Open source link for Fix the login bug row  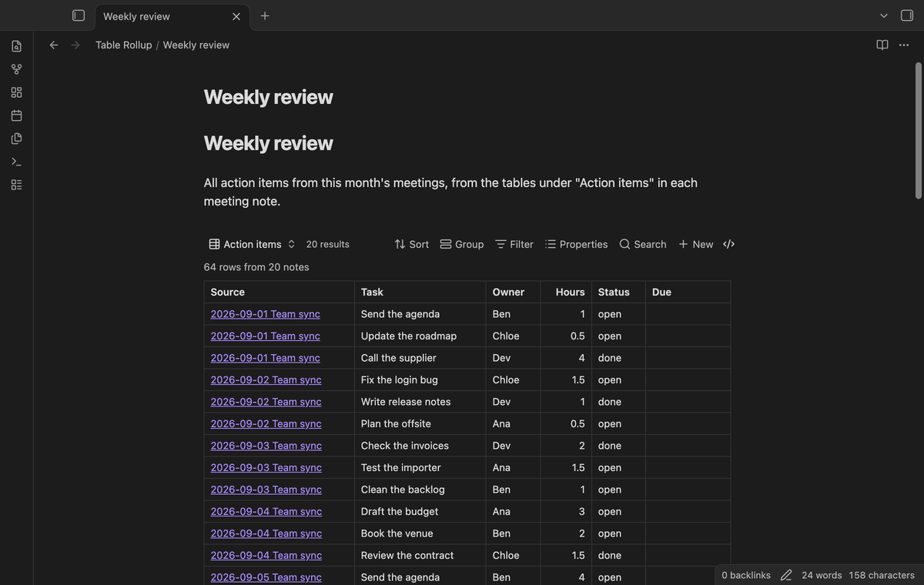click(266, 379)
